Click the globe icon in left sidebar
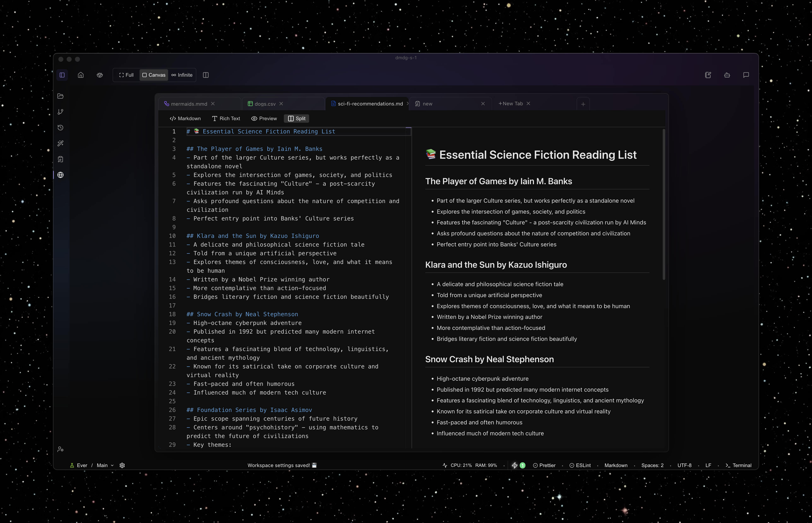This screenshot has height=523, width=812. 60,175
